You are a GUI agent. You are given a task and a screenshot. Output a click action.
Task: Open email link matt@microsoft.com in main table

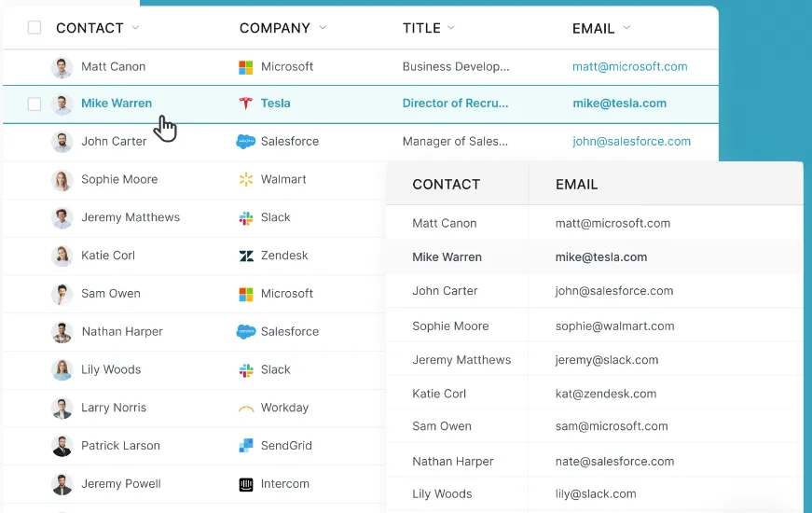[629, 67]
